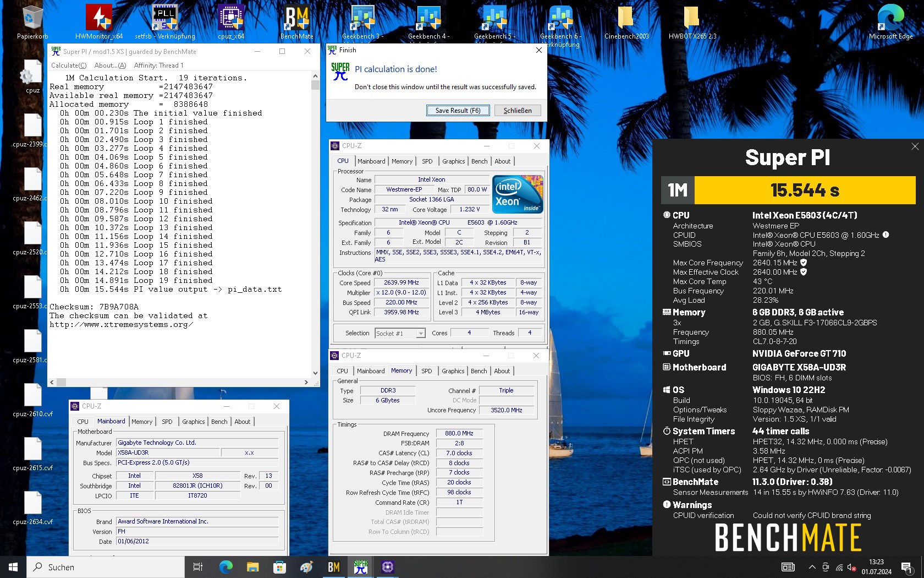924x578 pixels.
Task: Click Save Result (F6) button
Action: [458, 111]
